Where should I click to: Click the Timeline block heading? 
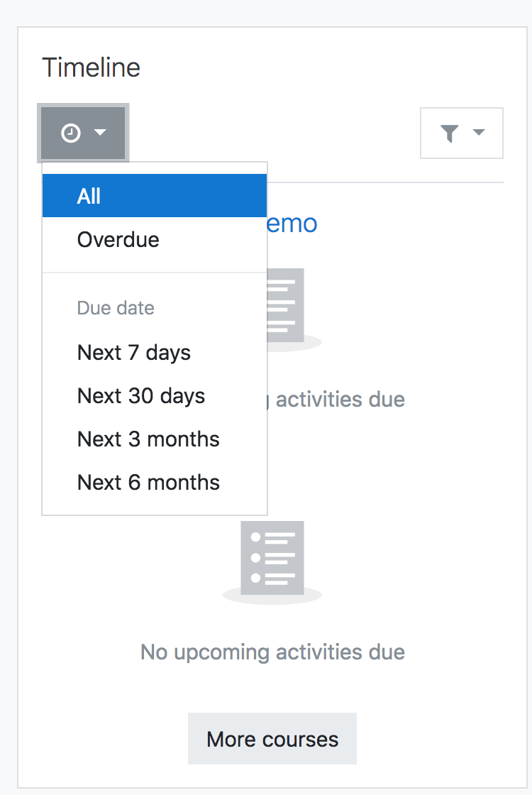[x=92, y=67]
